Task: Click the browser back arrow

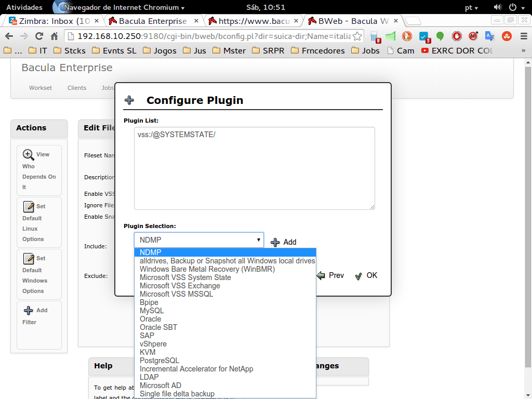Action: pos(9,36)
